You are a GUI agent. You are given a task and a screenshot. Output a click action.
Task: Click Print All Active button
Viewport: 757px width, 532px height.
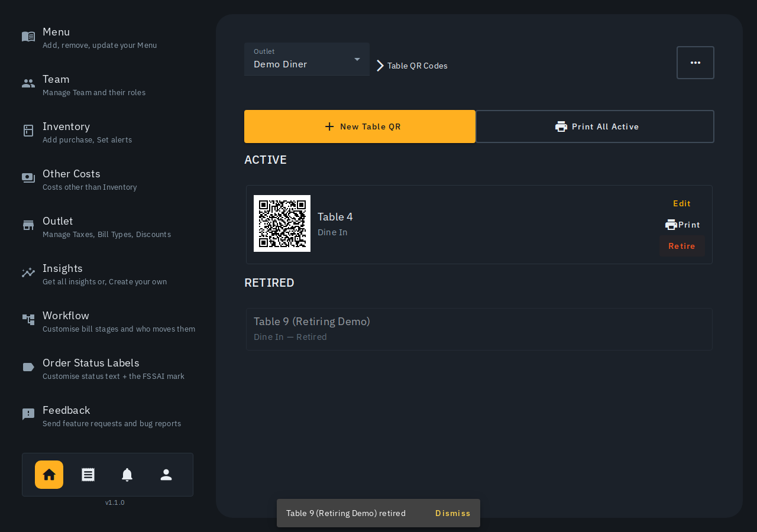[x=595, y=126]
